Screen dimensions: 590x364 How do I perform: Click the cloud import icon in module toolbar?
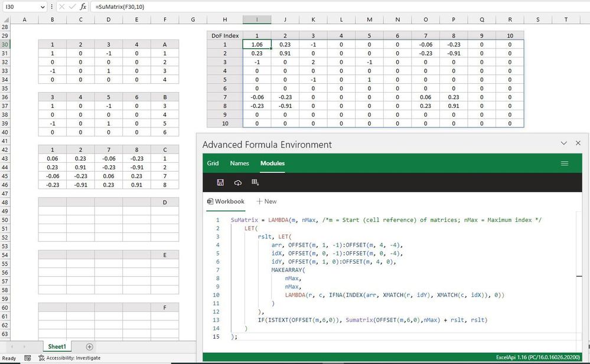tap(238, 182)
